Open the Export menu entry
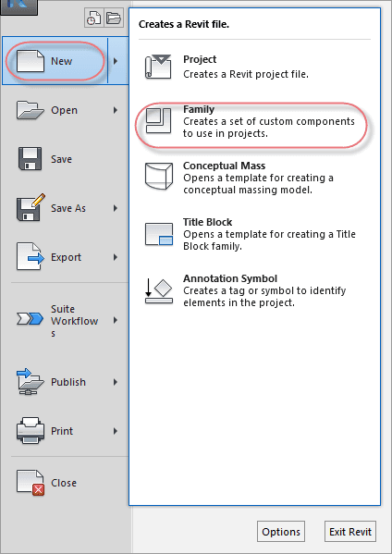 click(x=66, y=257)
